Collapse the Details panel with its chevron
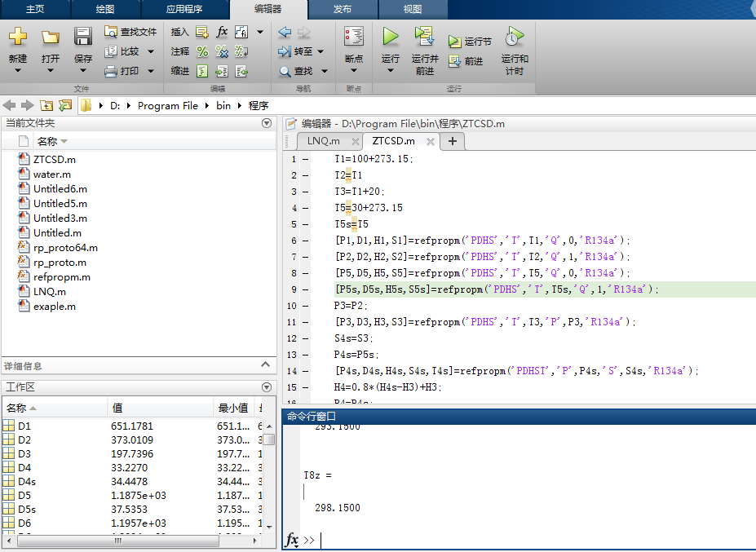Image resolution: width=756 pixels, height=552 pixels. point(265,365)
